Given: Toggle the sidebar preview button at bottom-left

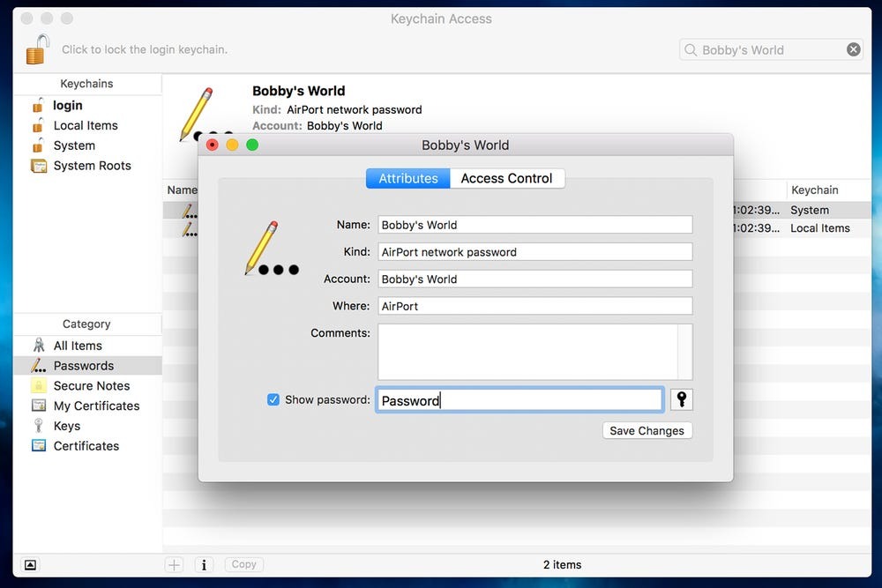Looking at the screenshot, I should (30, 564).
